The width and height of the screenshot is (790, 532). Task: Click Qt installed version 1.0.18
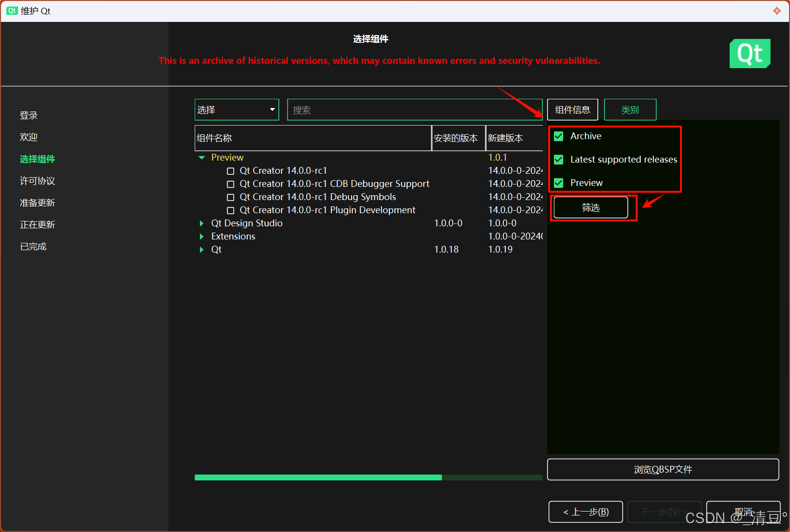446,250
